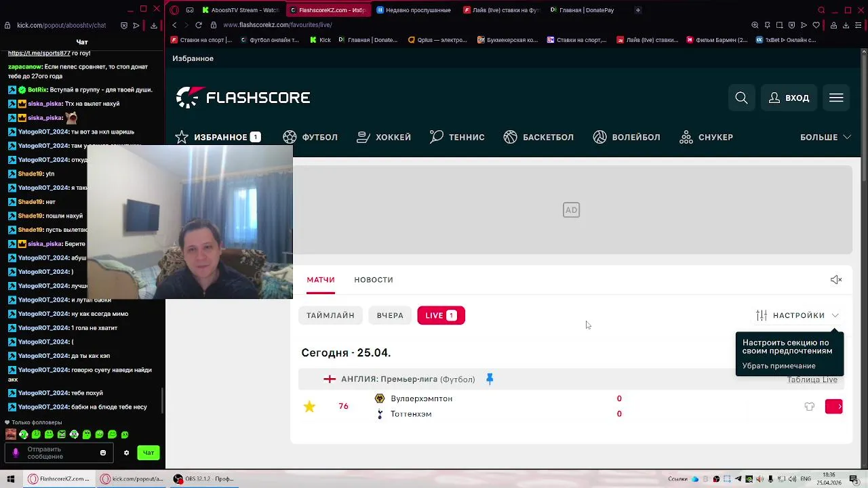868x488 pixels.
Task: Open page zoom magnifier in address bar
Action: pyautogui.click(x=755, y=25)
